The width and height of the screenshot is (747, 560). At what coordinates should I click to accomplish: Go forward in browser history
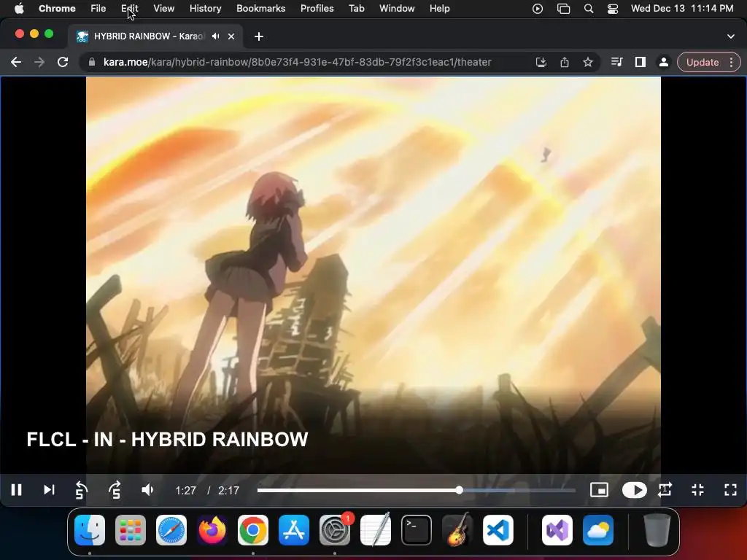click(39, 62)
